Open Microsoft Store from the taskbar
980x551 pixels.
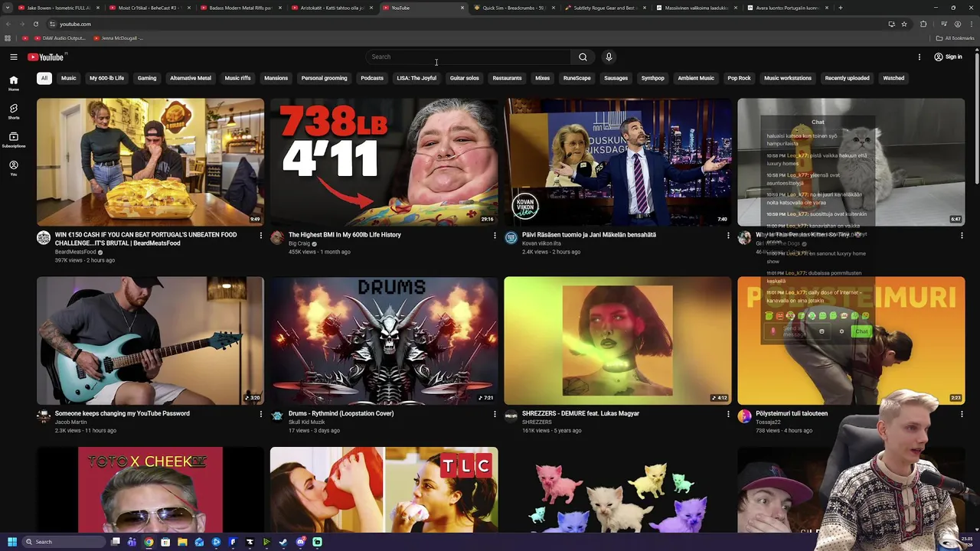[x=165, y=542]
